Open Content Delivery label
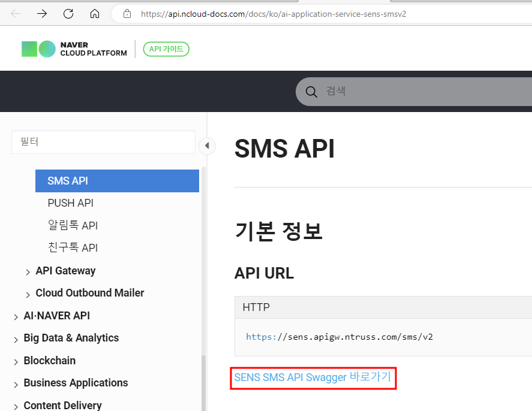The height and width of the screenshot is (411, 532). 63,405
